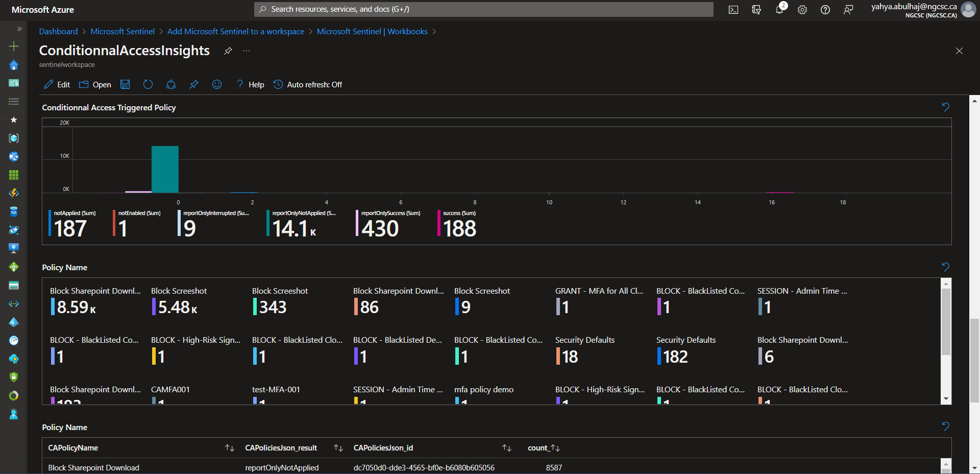Open Security Center shield icon

click(14, 377)
